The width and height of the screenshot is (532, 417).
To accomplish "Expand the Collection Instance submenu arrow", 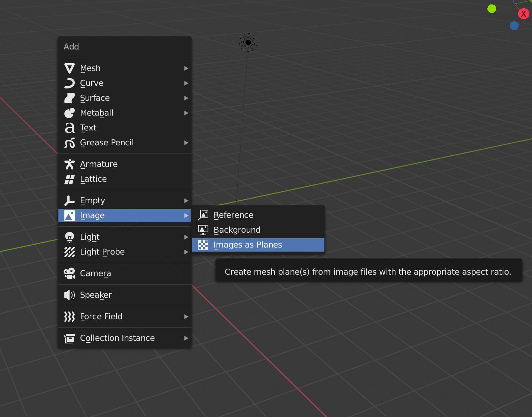I will pos(186,338).
